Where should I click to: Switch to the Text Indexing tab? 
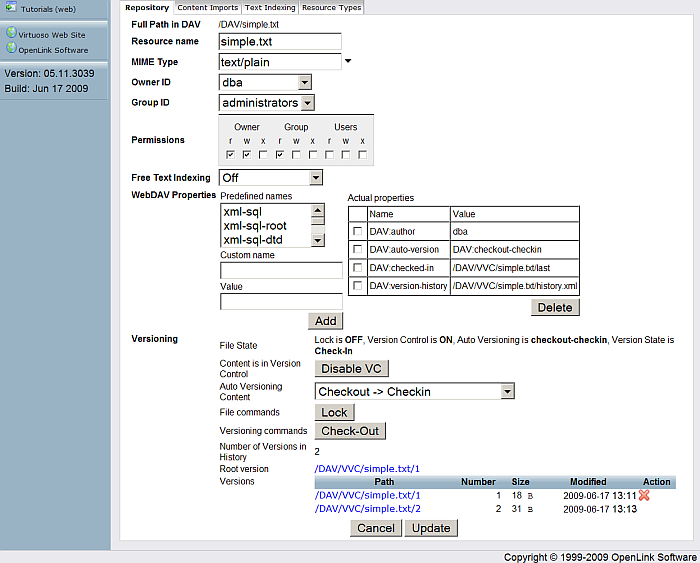click(x=270, y=8)
